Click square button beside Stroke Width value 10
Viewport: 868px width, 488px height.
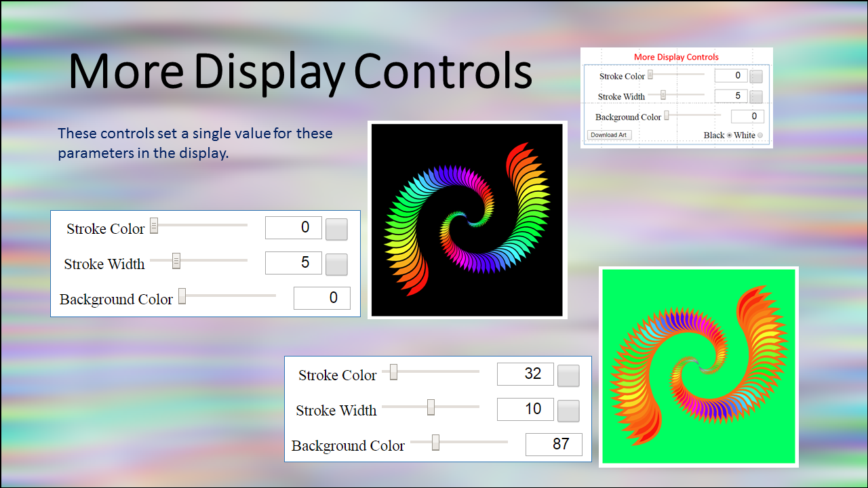point(568,411)
